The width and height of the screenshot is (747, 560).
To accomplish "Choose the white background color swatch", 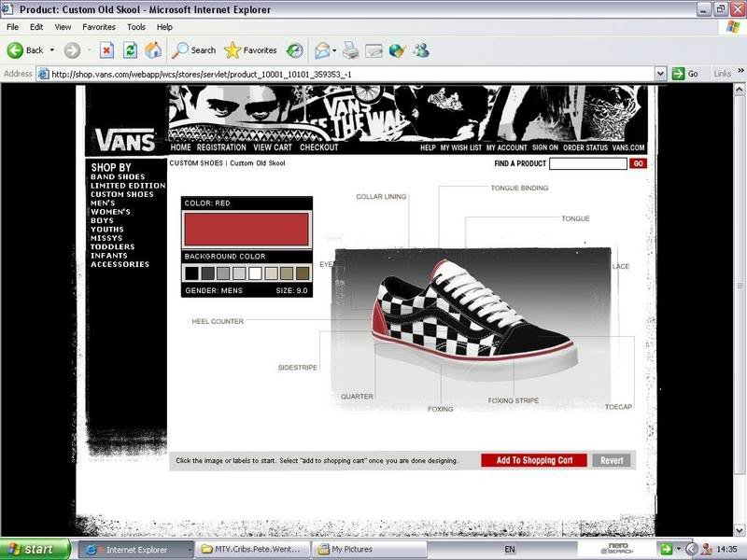I will click(255, 273).
